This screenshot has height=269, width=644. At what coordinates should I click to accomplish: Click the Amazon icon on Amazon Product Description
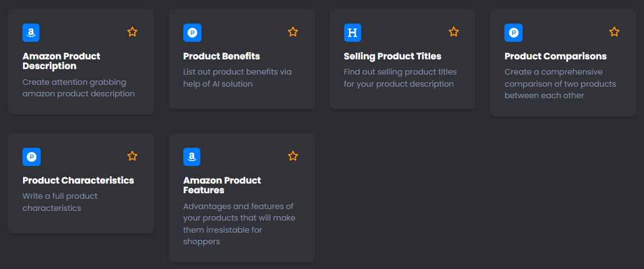click(x=31, y=32)
